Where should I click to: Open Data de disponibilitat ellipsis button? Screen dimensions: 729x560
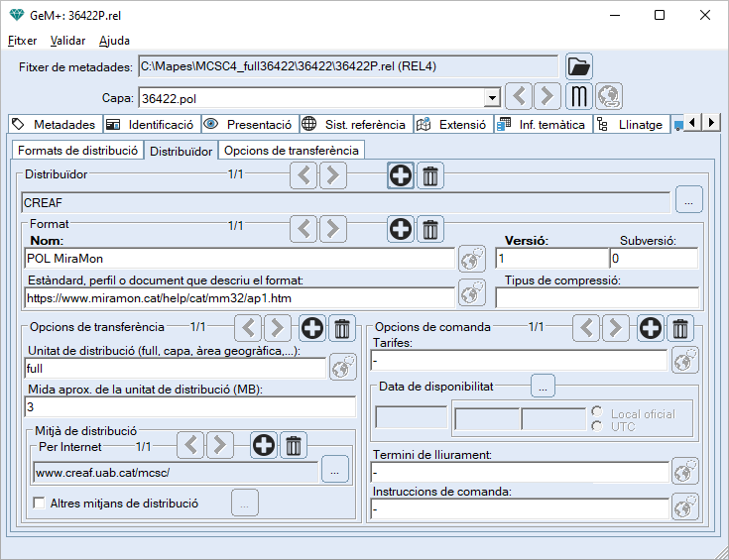(543, 386)
